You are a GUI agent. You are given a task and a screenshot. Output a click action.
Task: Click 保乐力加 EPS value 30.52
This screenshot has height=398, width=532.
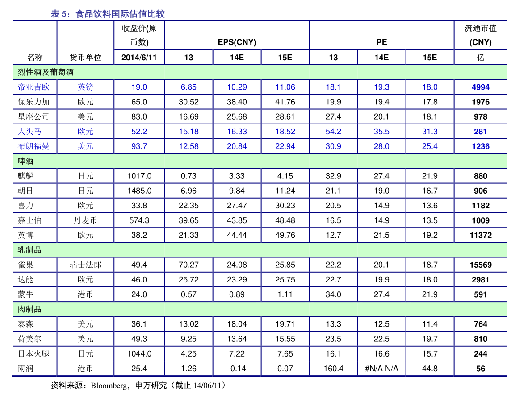coord(189,102)
